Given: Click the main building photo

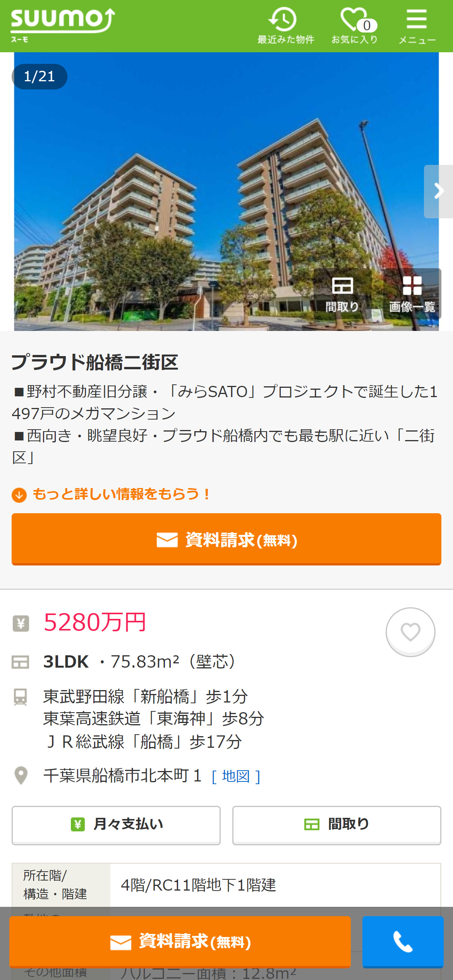Looking at the screenshot, I should pyautogui.click(x=226, y=192).
